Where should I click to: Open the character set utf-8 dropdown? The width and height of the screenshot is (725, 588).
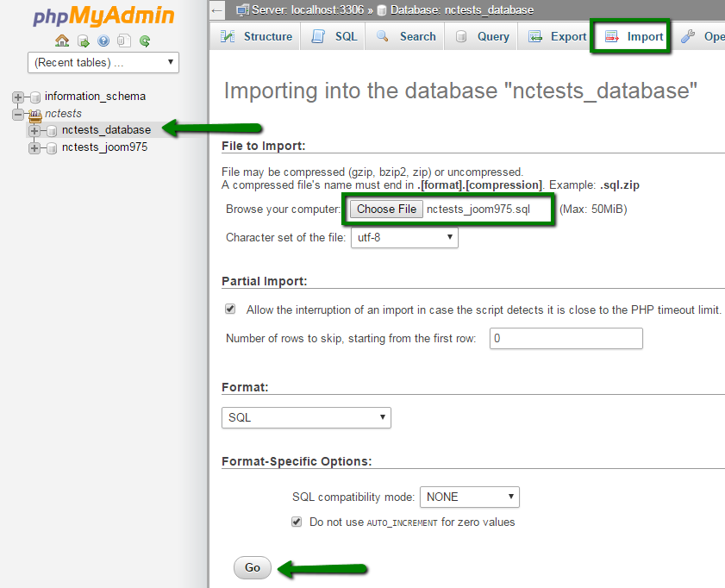pos(404,237)
